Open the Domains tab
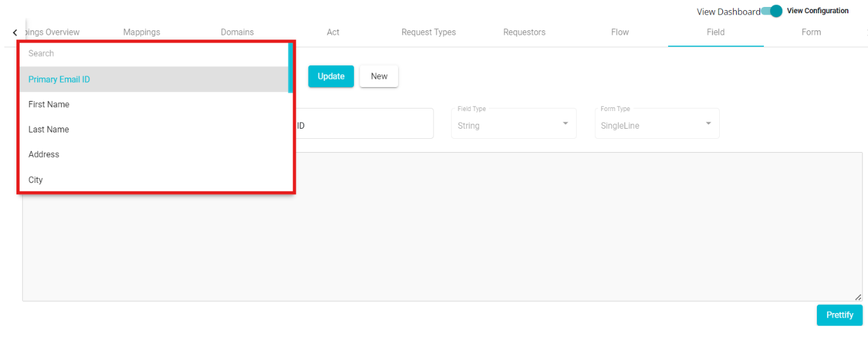This screenshot has width=868, height=337. tap(237, 32)
